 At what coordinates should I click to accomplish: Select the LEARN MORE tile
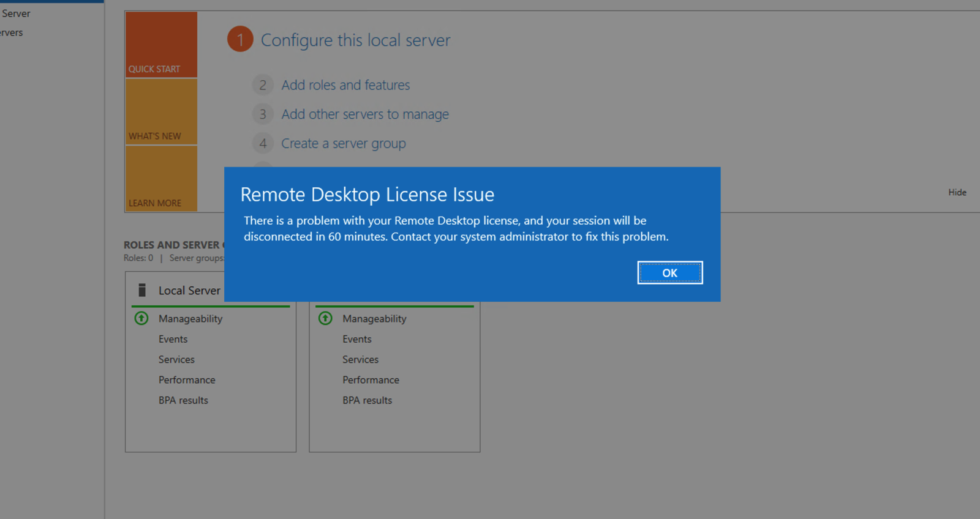point(162,178)
